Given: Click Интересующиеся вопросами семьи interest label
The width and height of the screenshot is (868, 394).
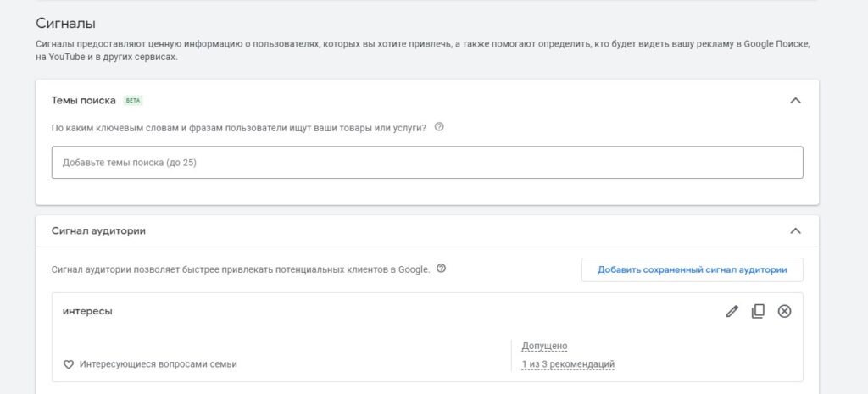Looking at the screenshot, I should coord(159,364).
